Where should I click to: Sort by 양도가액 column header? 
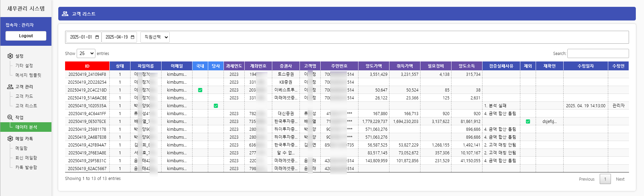[374, 66]
